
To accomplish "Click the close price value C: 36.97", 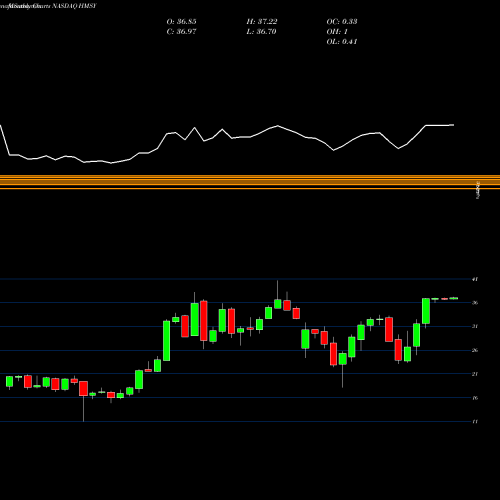I will coord(181,32).
